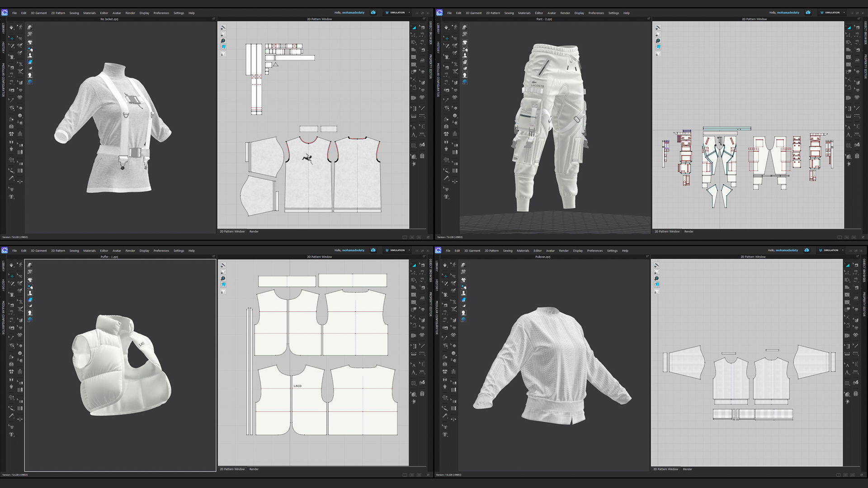Click the mohamadsolaty username link in the Puffer window
Screen dimensions: 868x488
[353, 250]
